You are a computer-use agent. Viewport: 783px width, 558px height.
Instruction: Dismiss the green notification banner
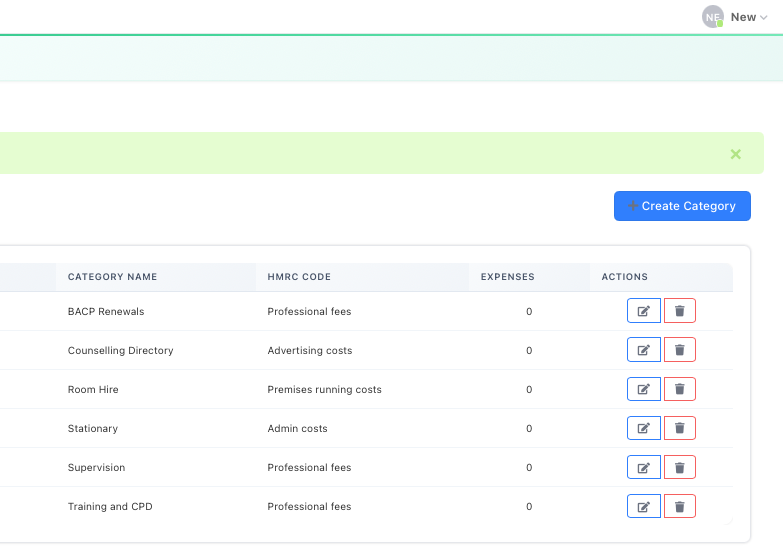click(736, 154)
